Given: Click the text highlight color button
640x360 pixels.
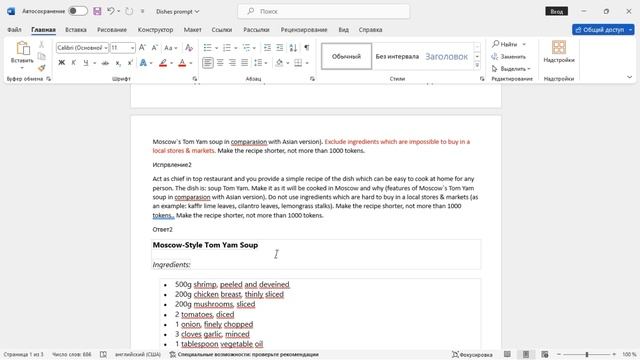Looking at the screenshot, I should (x=163, y=63).
